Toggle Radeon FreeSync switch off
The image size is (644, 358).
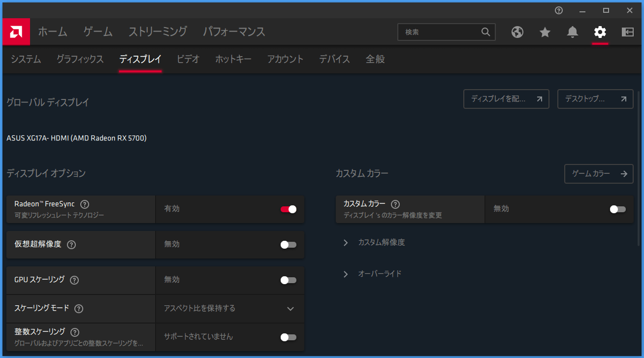point(289,209)
